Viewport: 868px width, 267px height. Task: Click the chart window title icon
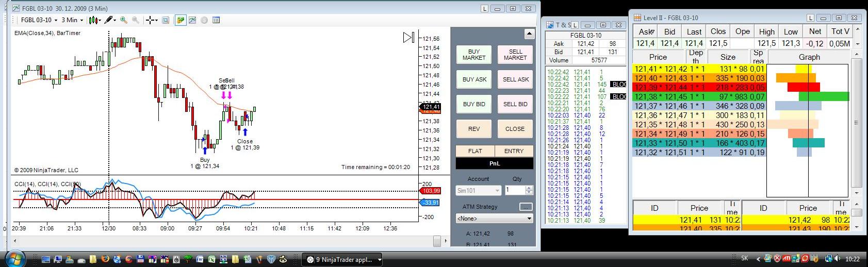point(15,8)
